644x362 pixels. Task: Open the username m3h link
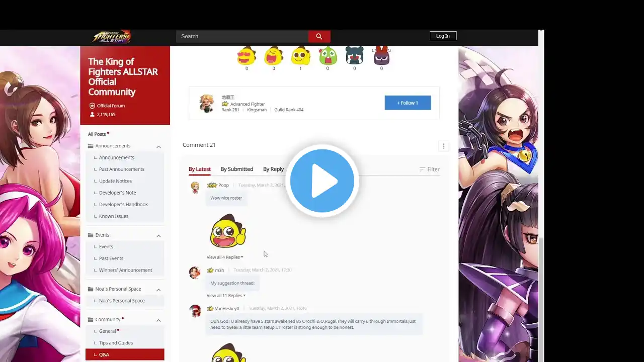[219, 270]
